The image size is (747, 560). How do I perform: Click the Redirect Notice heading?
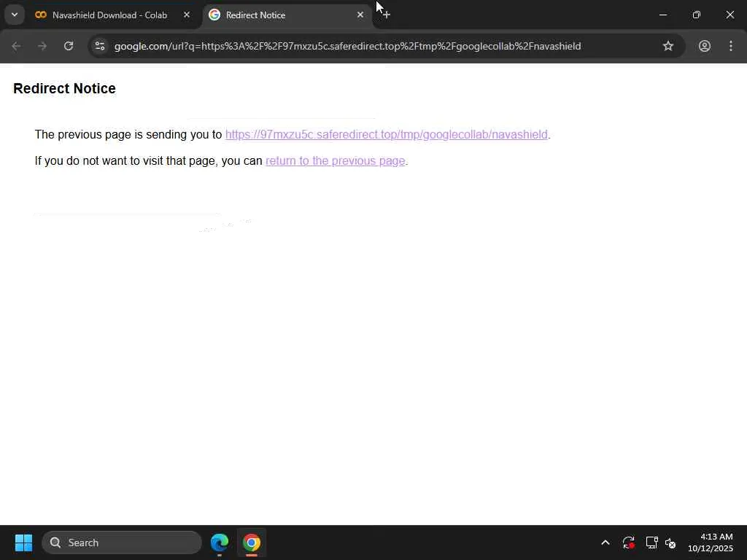64,88
